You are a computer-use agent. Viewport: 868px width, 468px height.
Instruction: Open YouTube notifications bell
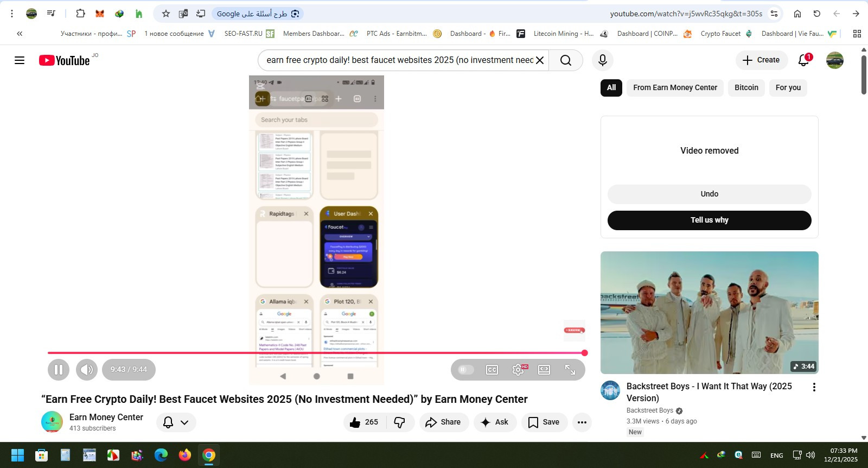coord(804,60)
